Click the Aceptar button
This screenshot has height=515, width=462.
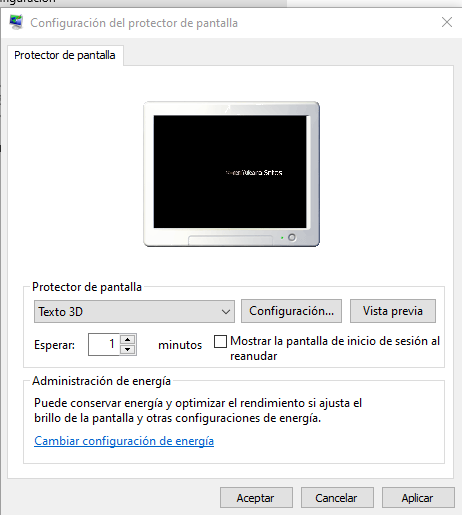click(256, 498)
